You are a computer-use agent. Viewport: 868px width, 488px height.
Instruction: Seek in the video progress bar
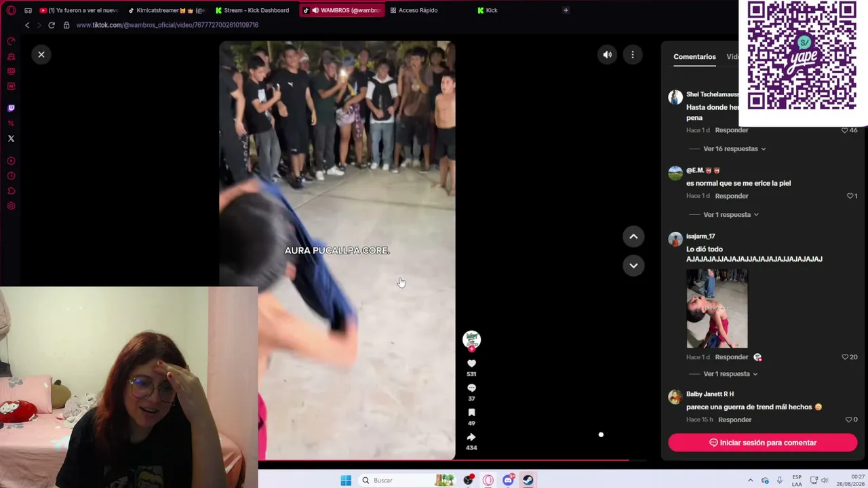[452, 460]
